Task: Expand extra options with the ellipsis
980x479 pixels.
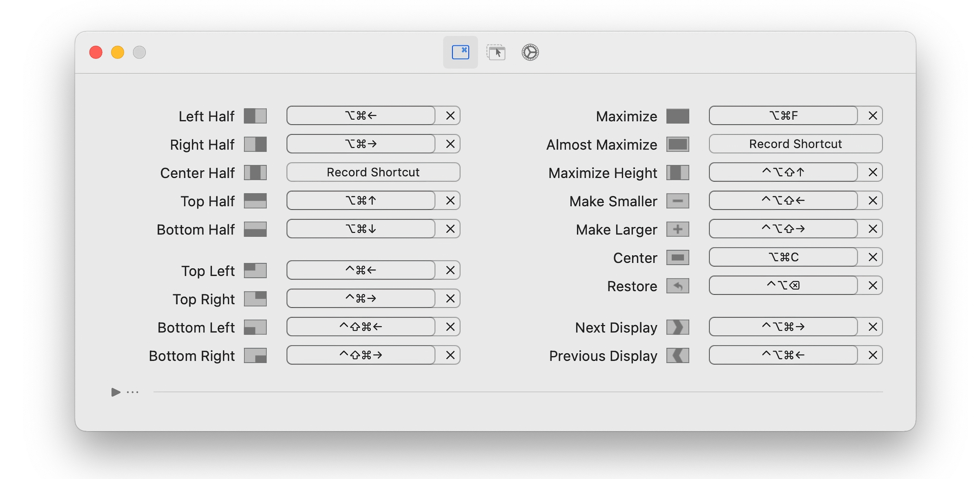Action: [x=132, y=392]
